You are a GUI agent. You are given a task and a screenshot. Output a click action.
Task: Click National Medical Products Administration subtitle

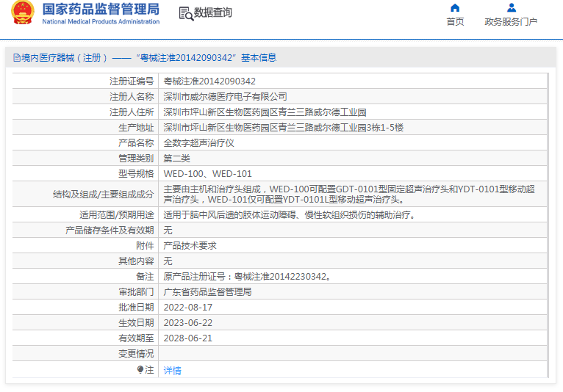click(x=101, y=21)
